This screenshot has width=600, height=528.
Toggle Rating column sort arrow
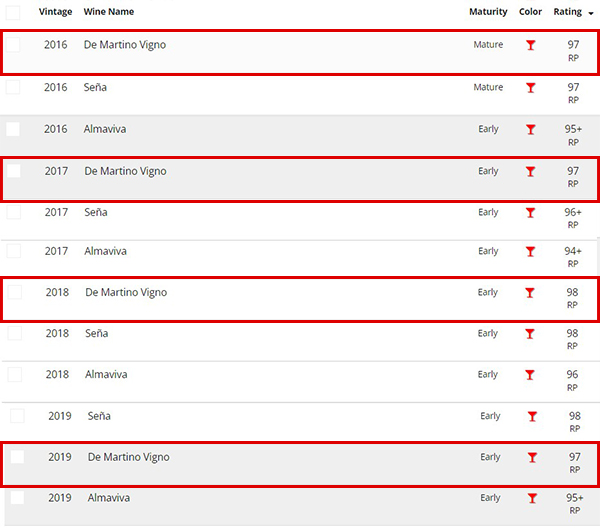pyautogui.click(x=591, y=13)
